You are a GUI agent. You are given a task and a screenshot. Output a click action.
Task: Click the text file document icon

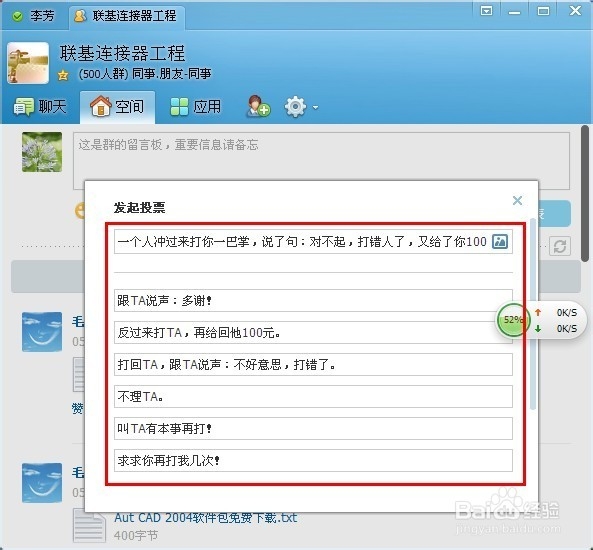(x=89, y=527)
